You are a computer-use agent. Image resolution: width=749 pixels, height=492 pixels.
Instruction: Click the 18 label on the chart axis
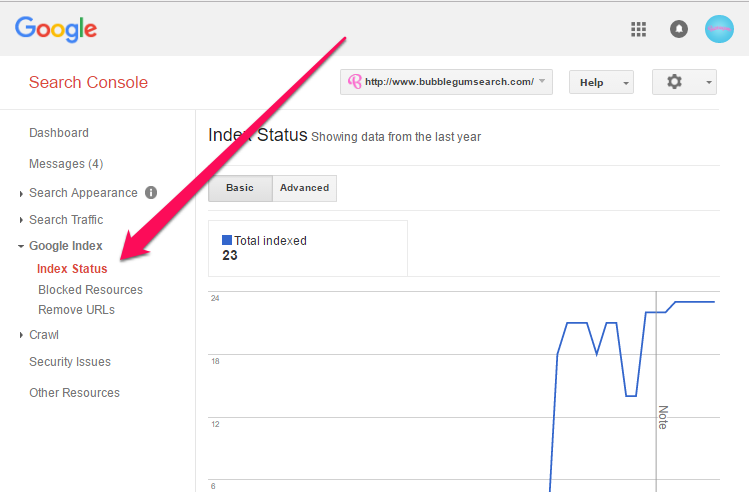(215, 361)
